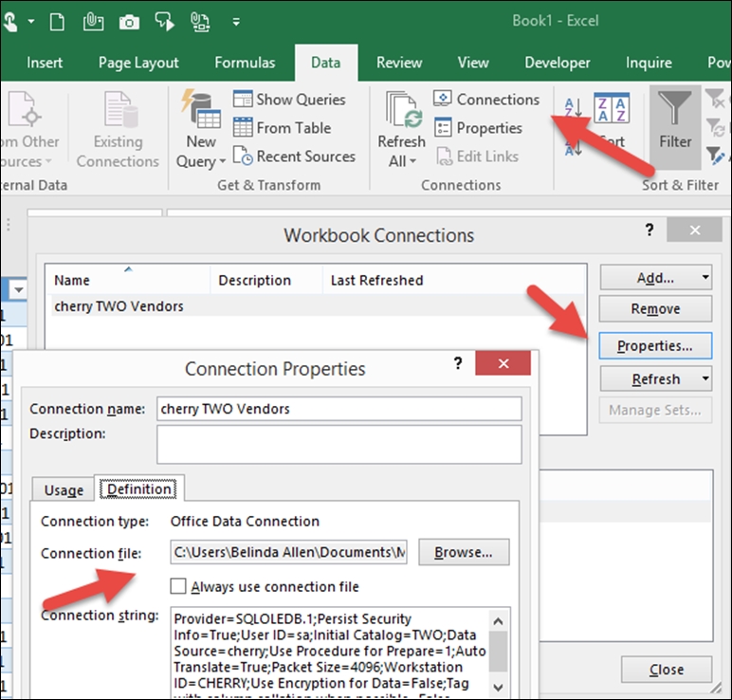Viewport: 732px width, 700px height.
Task: Click the Connection file path field
Action: click(x=288, y=552)
